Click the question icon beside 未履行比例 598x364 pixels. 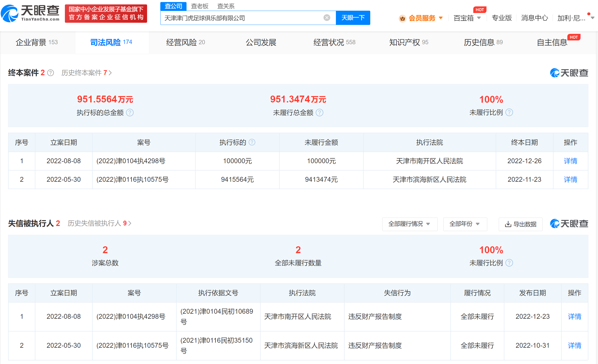pos(509,112)
